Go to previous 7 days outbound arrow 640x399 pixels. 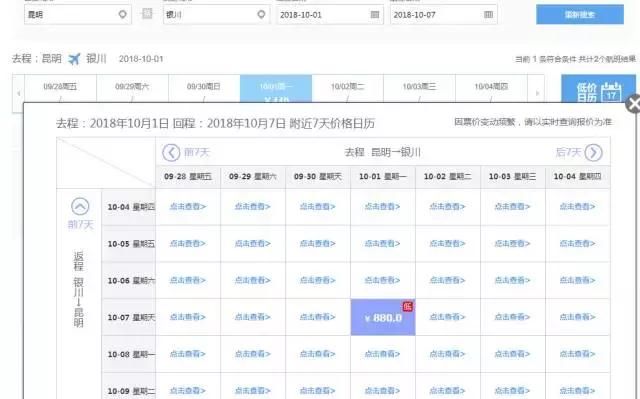click(x=171, y=153)
